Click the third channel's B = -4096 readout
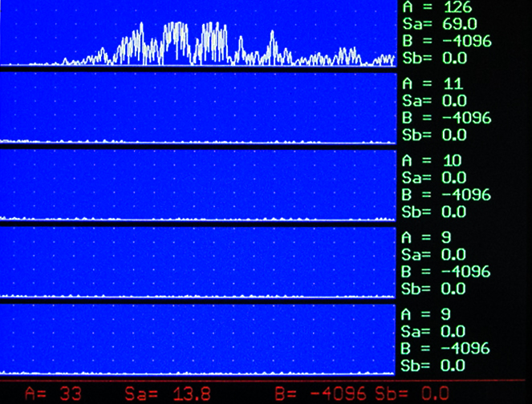The height and width of the screenshot is (404, 532). coord(445,195)
